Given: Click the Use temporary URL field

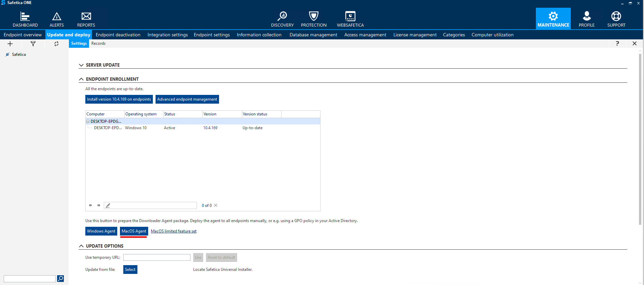Looking at the screenshot, I should 157,257.
